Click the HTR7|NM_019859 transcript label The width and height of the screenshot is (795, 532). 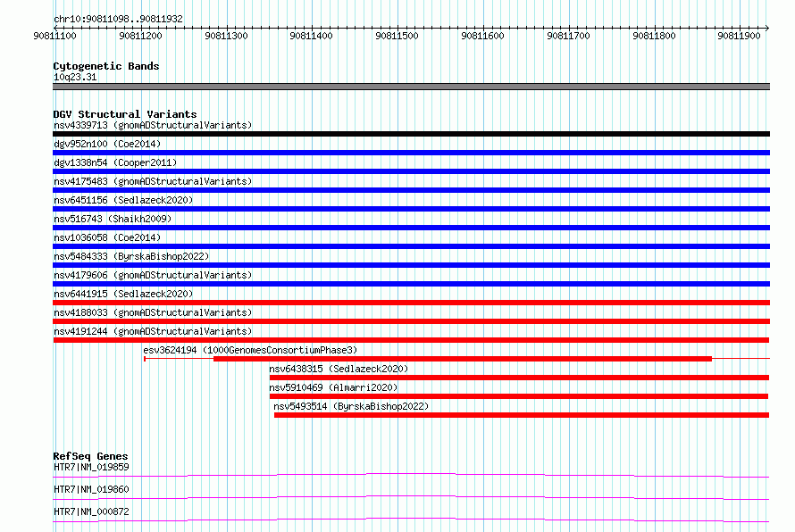(x=91, y=467)
